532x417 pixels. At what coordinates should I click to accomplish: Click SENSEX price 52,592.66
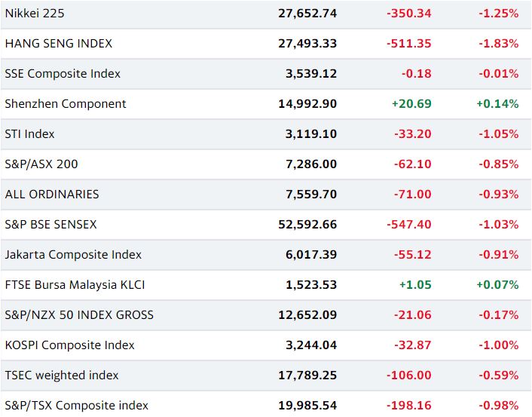(307, 225)
